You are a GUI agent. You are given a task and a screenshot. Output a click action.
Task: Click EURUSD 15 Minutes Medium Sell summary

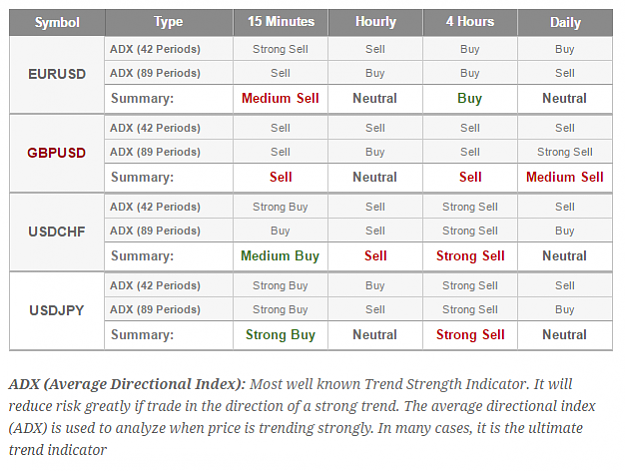(x=280, y=98)
